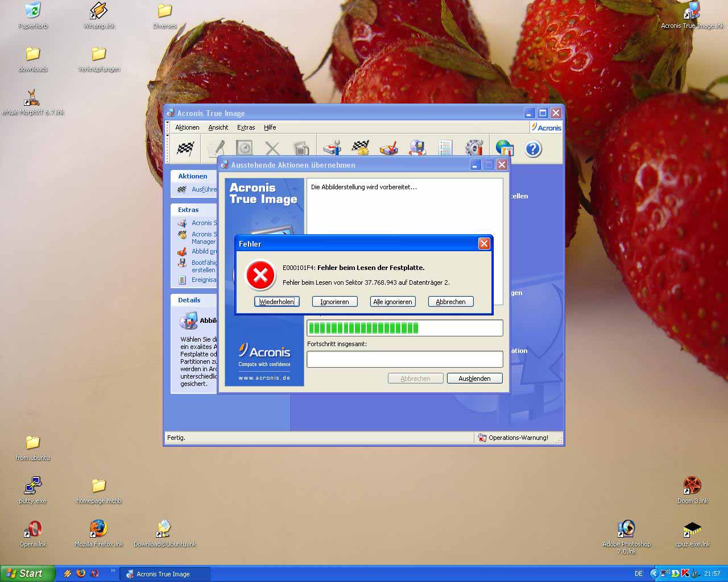728x582 pixels.
Task: Open the Aktionen menu
Action: pos(187,127)
